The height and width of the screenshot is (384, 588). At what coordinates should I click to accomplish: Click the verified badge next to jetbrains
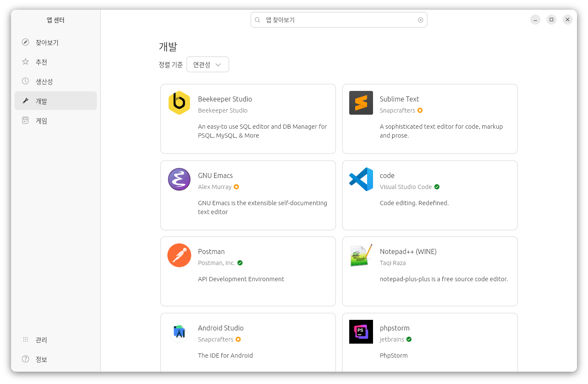pyautogui.click(x=409, y=339)
